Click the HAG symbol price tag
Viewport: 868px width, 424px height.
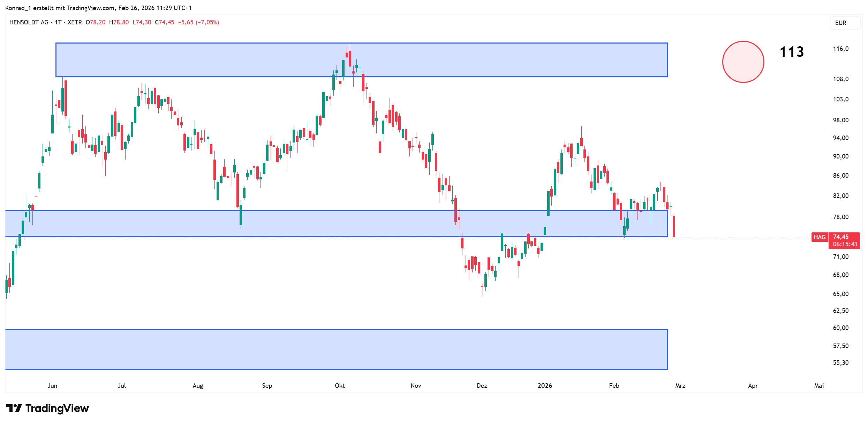coord(819,237)
